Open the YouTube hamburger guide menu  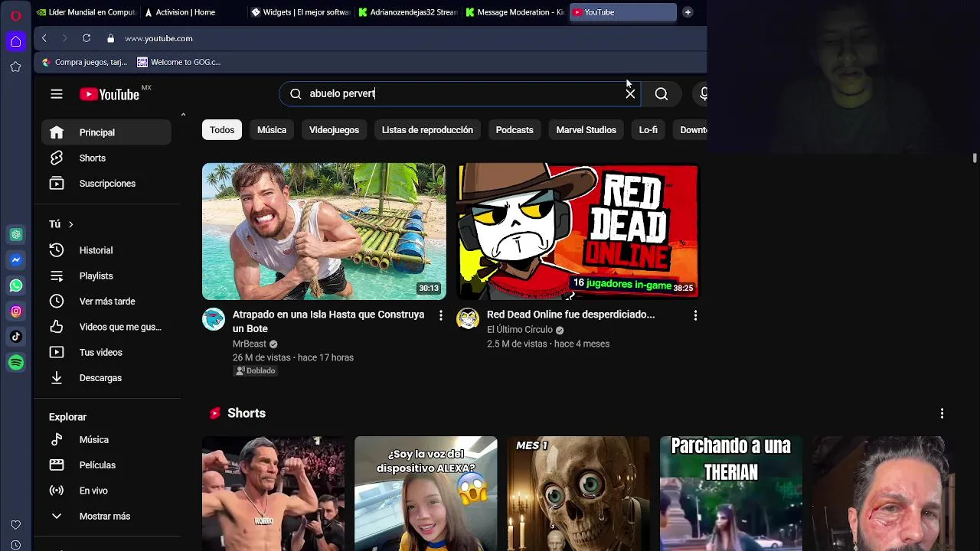tap(57, 94)
